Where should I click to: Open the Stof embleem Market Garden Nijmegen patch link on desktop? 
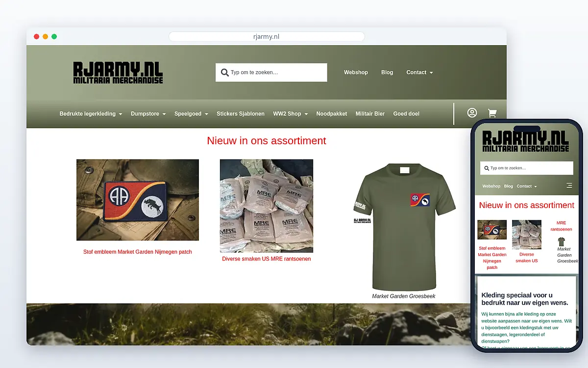click(138, 252)
